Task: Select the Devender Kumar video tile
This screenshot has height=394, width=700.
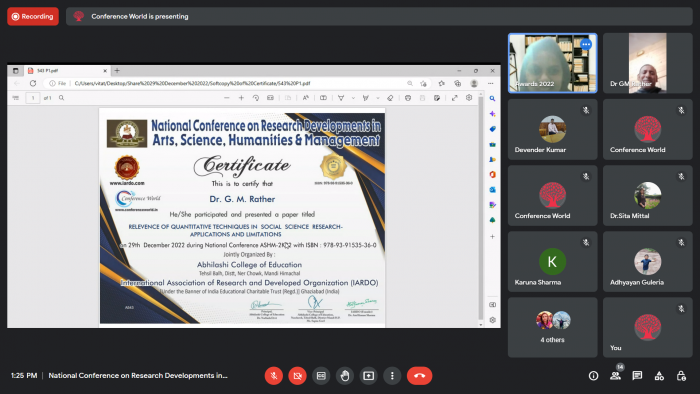Action: point(552,129)
